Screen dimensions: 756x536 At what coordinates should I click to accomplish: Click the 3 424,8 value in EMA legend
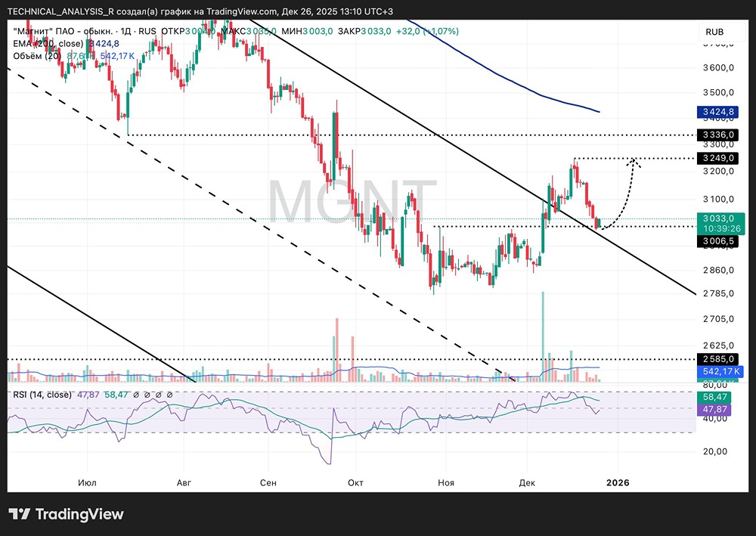(103, 44)
